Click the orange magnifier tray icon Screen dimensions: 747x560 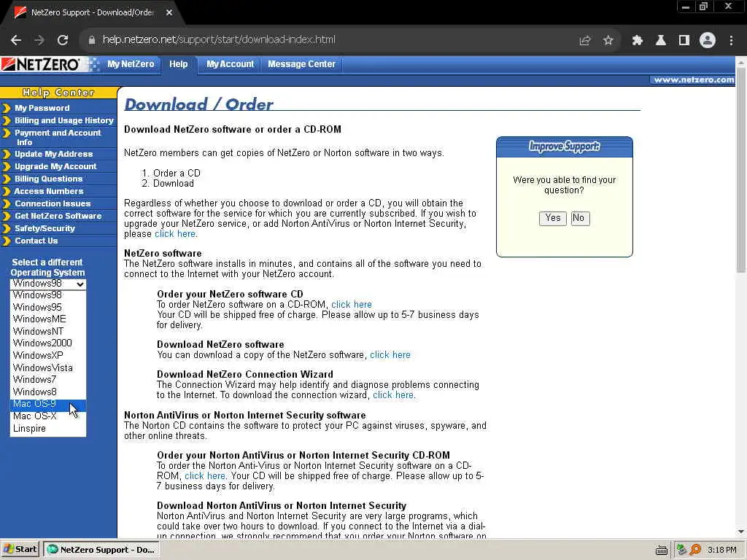pos(695,550)
